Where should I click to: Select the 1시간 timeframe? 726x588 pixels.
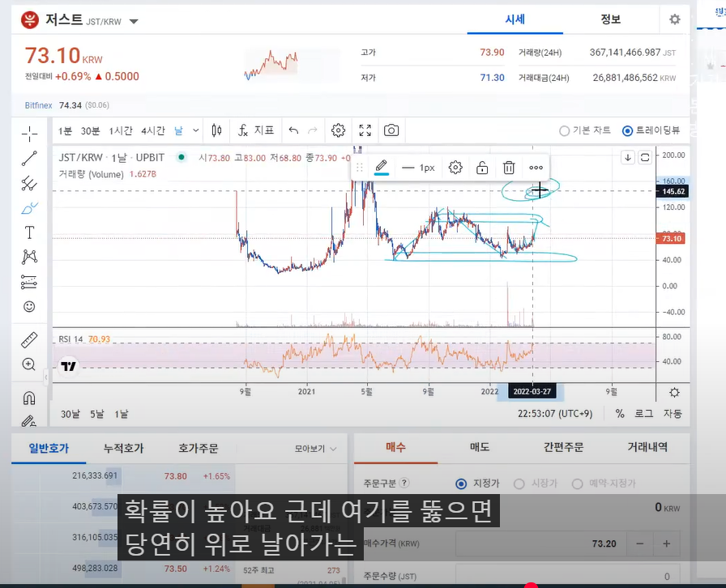tap(121, 131)
